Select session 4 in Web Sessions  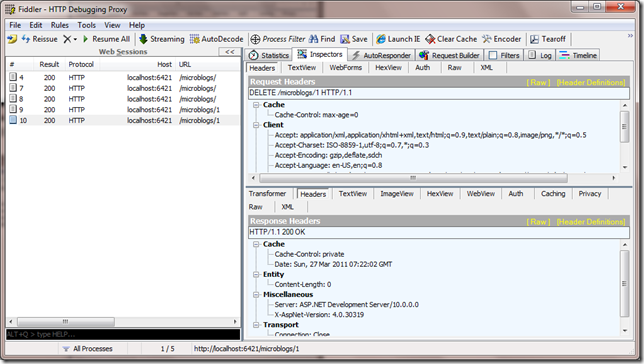tap(123, 77)
